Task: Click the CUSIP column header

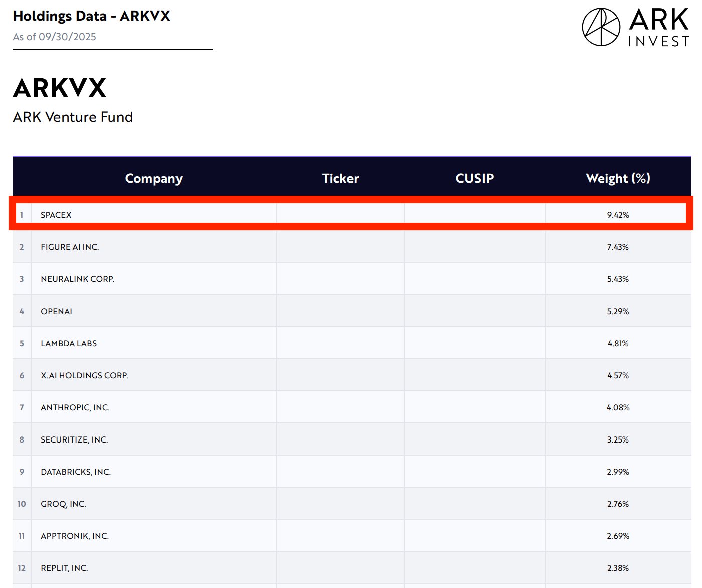Action: [474, 178]
